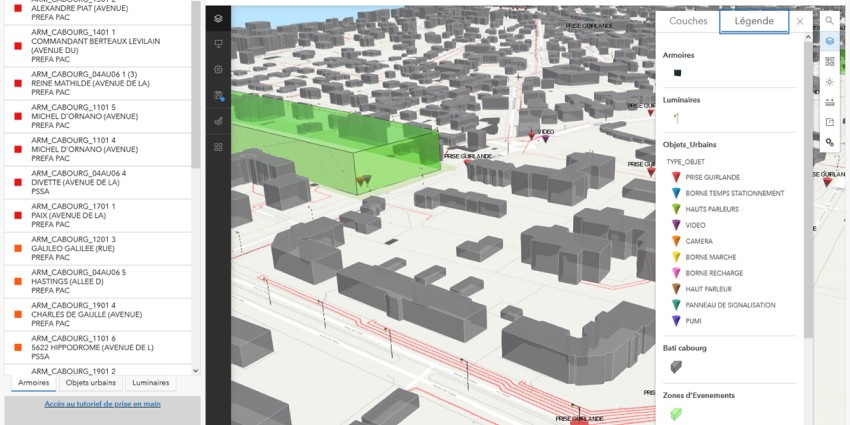The width and height of the screenshot is (850, 425).
Task: Open the daylight sun tool
Action: [829, 82]
